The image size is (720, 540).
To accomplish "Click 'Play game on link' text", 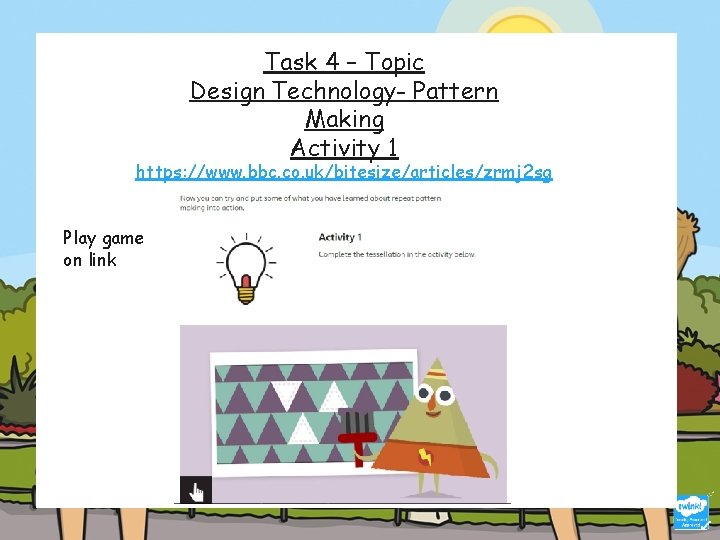I will (103, 248).
